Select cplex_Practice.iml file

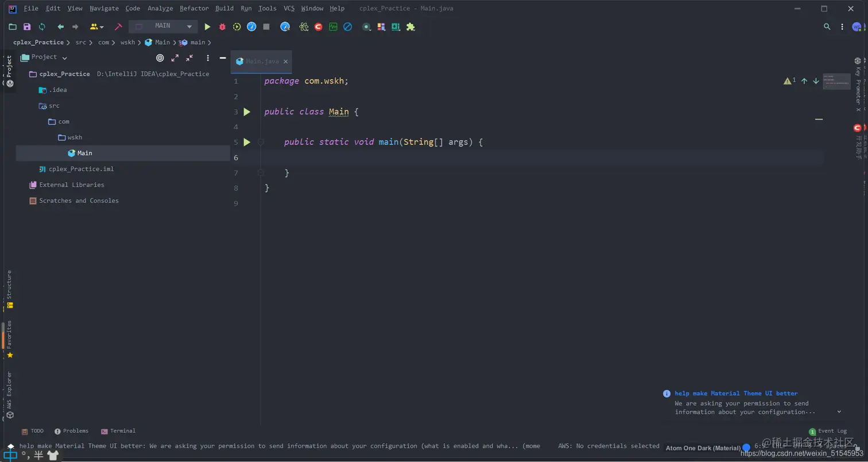point(81,169)
